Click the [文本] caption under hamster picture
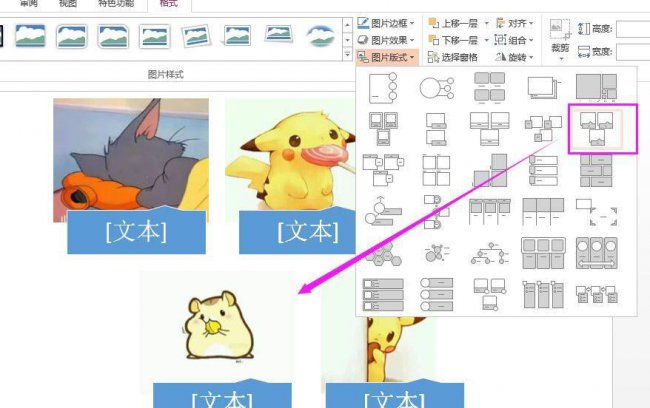650x408 pixels. [222, 396]
